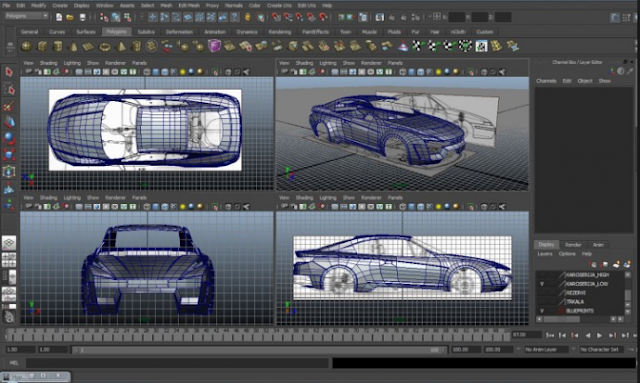Viewport: 640px width, 383px height.
Task: Toggle visibility of KAROSERIJA_LOW layer
Action: click(542, 284)
